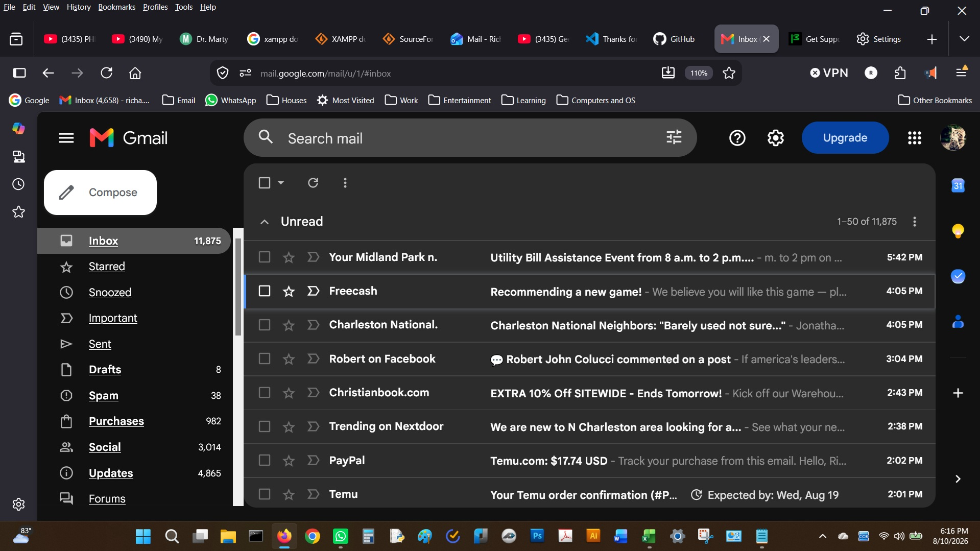Open Gmail main menu hamburger icon
Image resolution: width=980 pixels, height=551 pixels.
coord(66,138)
